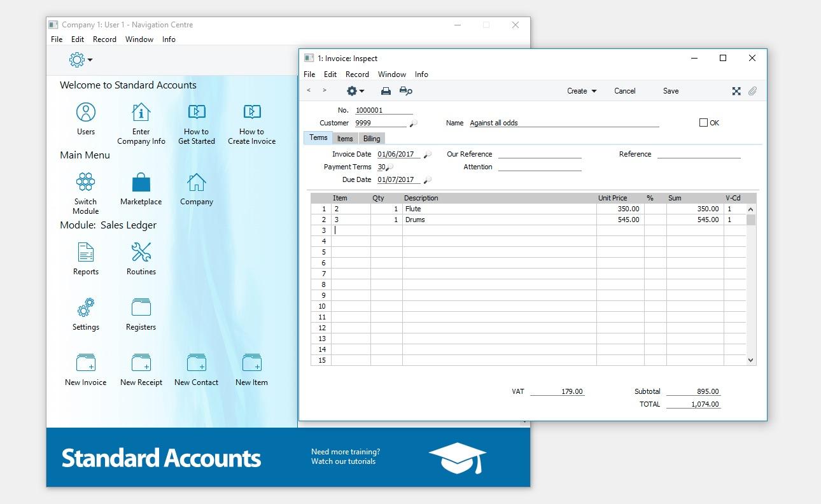Open Reports in the Sales Ledger module
This screenshot has width=821, height=504.
pos(86,253)
